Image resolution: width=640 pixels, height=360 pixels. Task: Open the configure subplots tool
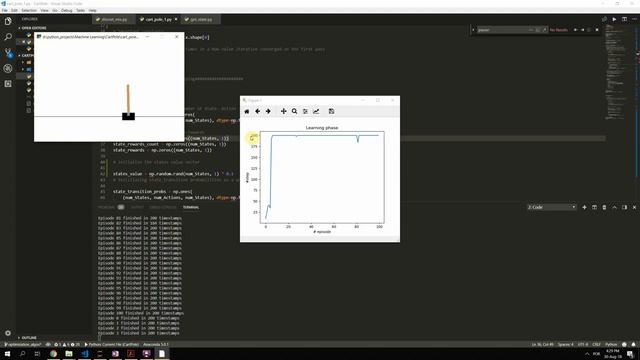tap(305, 111)
